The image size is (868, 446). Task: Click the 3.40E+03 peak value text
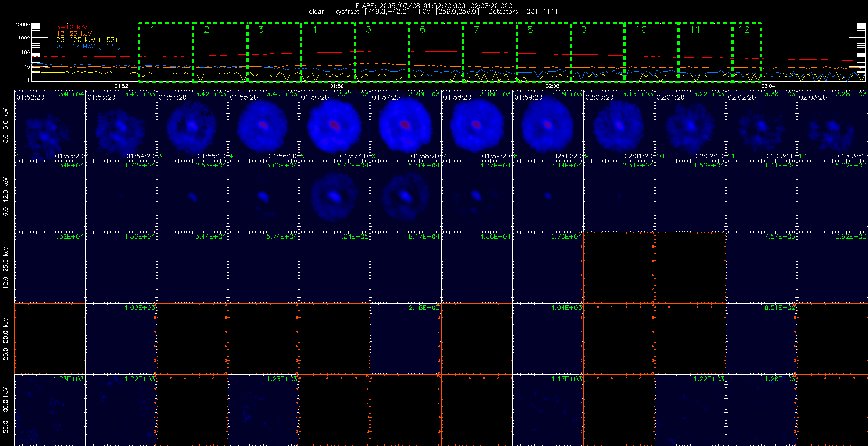coord(139,94)
